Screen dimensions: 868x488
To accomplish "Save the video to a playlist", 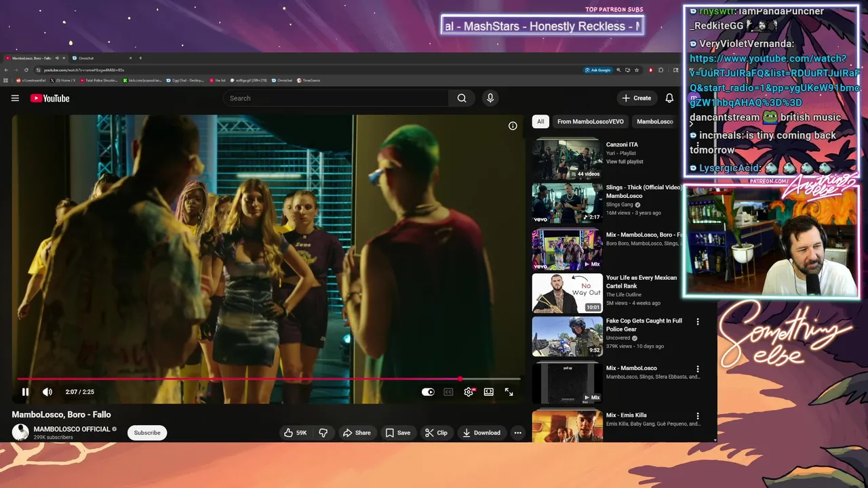I will pos(398,432).
